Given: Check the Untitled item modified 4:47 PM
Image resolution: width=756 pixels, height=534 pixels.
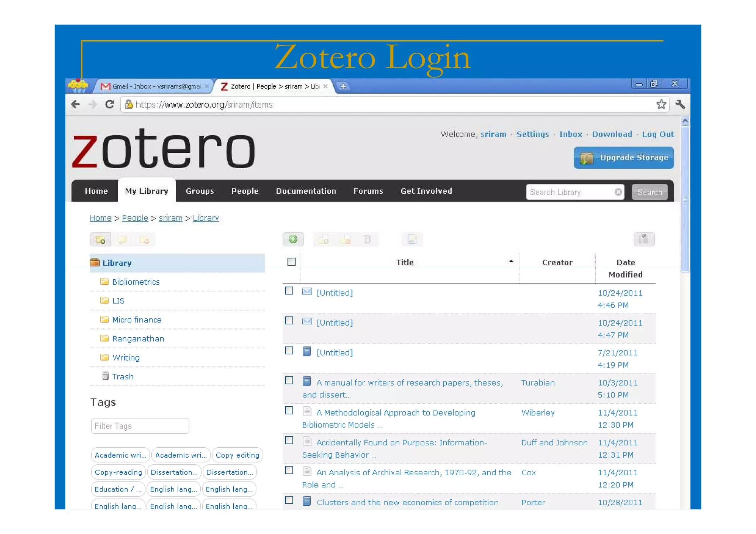Looking at the screenshot, I should 289,321.
